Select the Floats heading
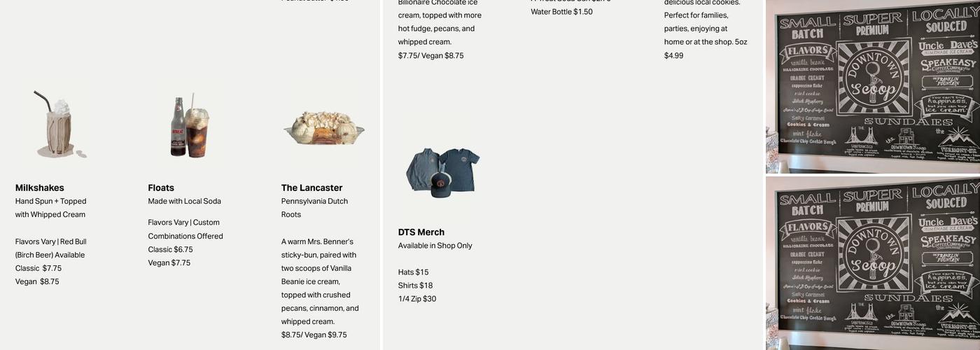 [161, 188]
